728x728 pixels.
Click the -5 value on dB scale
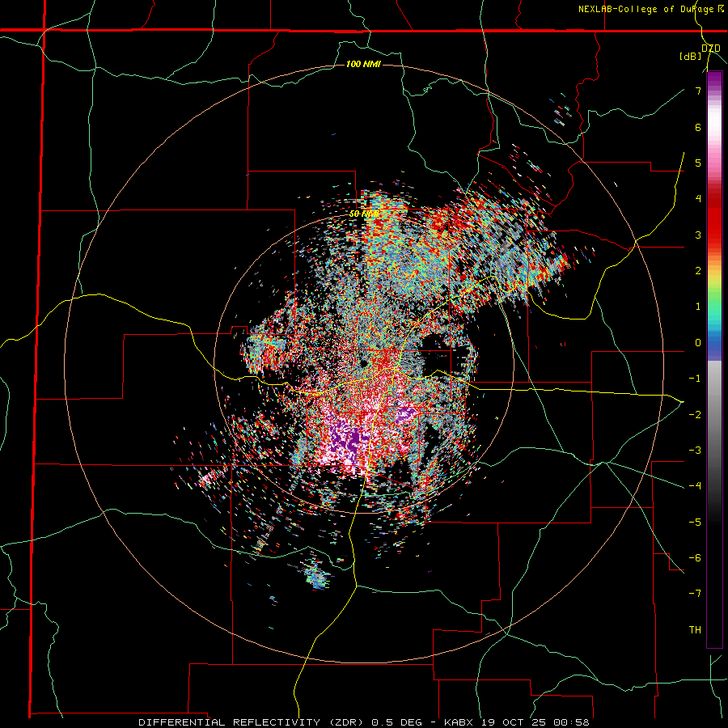[695, 522]
